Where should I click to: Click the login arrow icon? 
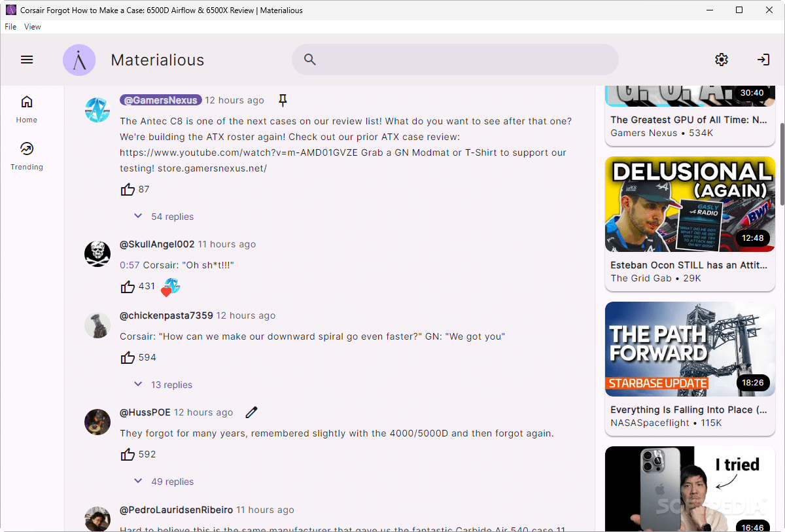tap(763, 60)
